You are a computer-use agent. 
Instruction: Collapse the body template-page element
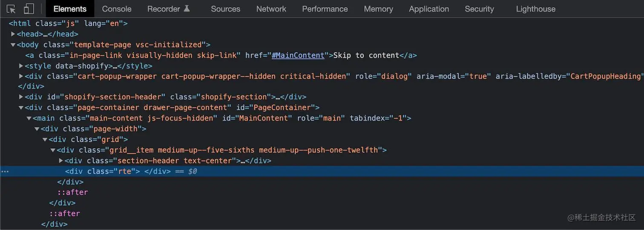point(13,44)
